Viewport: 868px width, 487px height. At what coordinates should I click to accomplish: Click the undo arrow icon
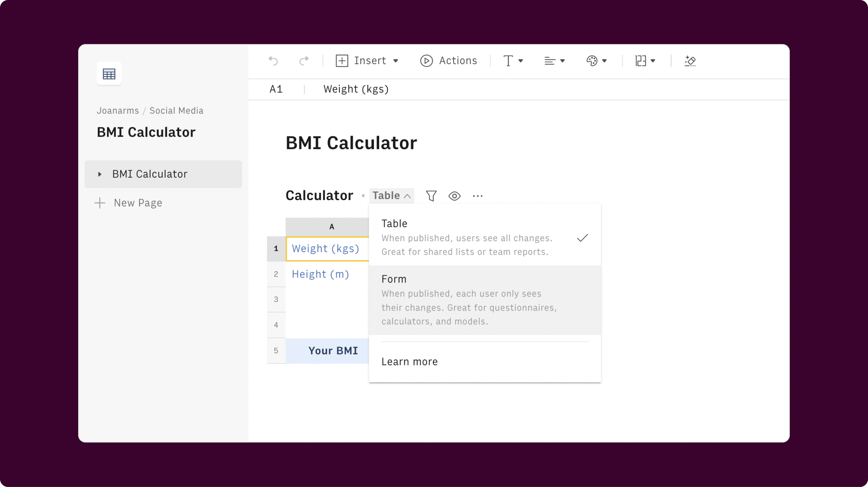[x=273, y=61]
